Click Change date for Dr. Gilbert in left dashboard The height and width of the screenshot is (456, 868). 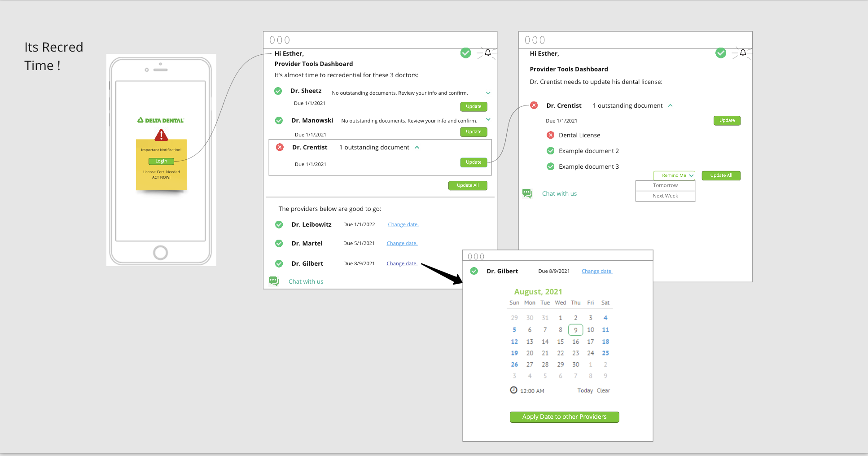point(402,263)
